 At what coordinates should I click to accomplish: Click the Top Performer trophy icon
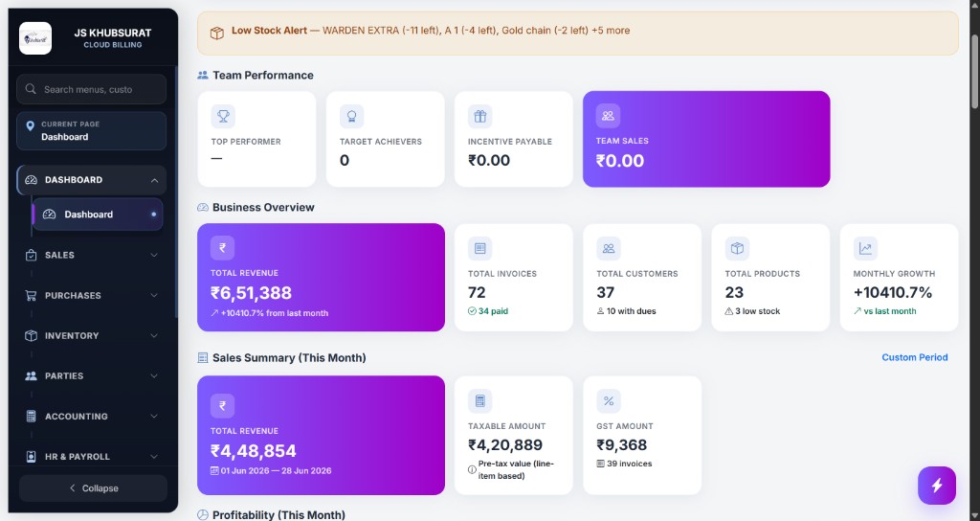tap(223, 116)
